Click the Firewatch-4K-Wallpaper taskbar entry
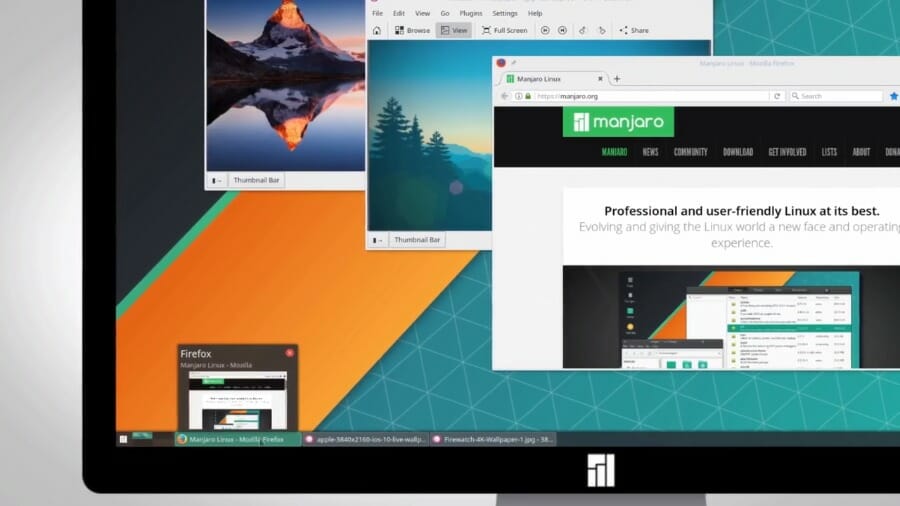 (x=493, y=439)
